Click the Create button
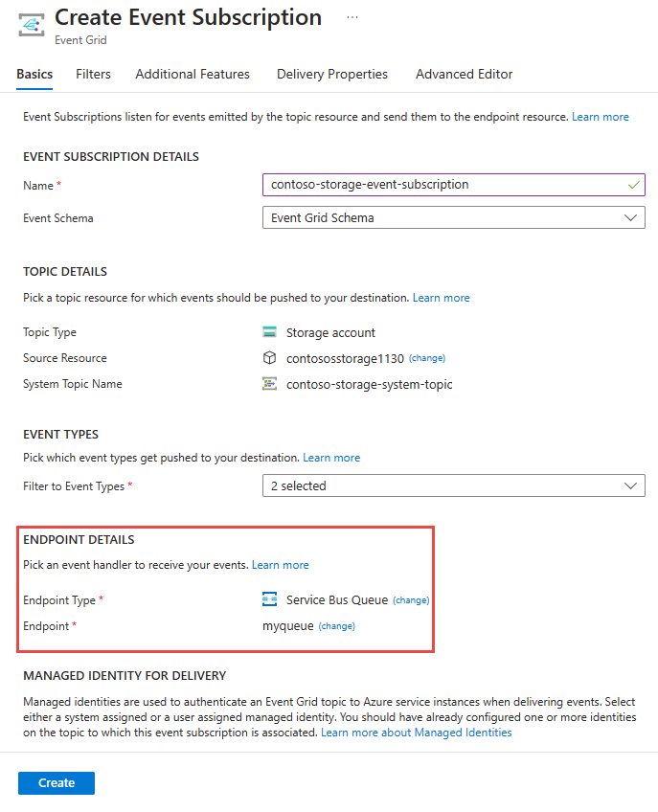Screen dimensions: 658x812 click(x=56, y=782)
